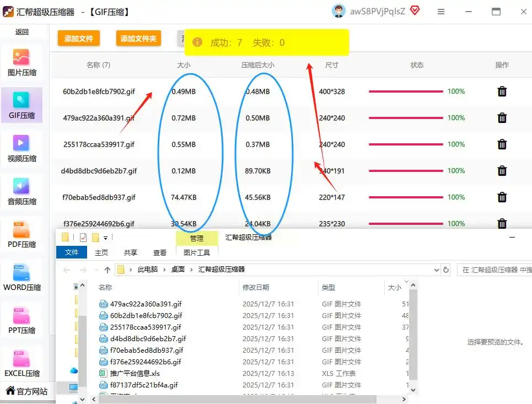
Task: Click Explorer back navigation arrow
Action: tap(67, 270)
